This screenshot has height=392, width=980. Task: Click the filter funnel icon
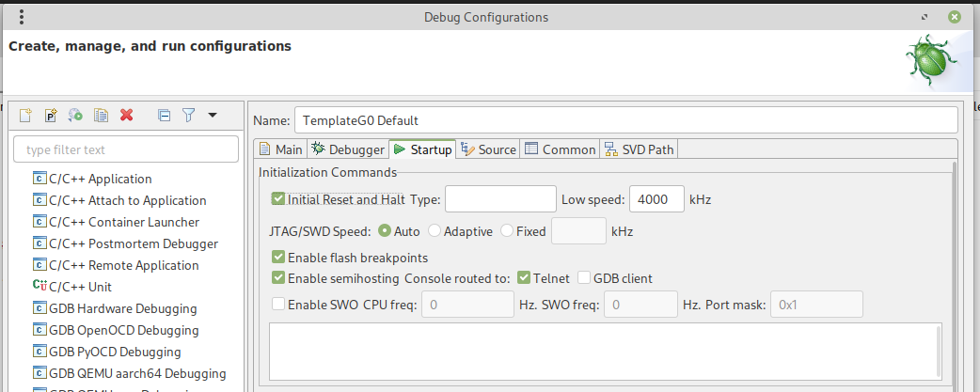click(x=188, y=115)
